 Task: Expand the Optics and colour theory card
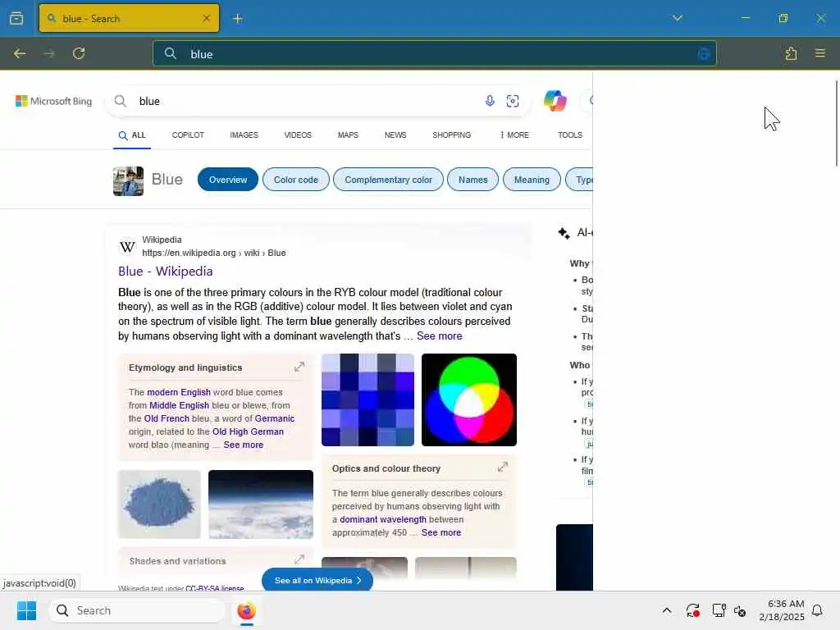tap(503, 467)
